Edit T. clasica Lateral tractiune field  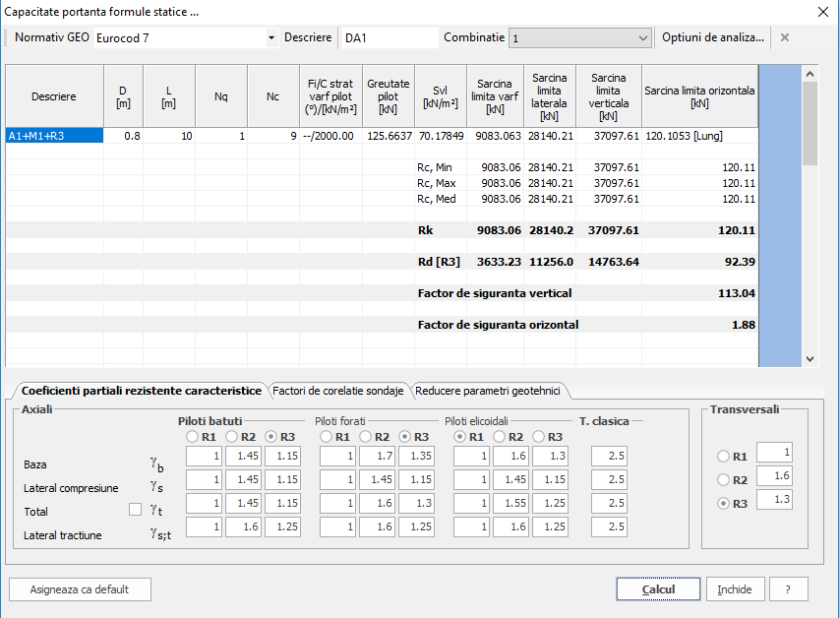click(609, 526)
